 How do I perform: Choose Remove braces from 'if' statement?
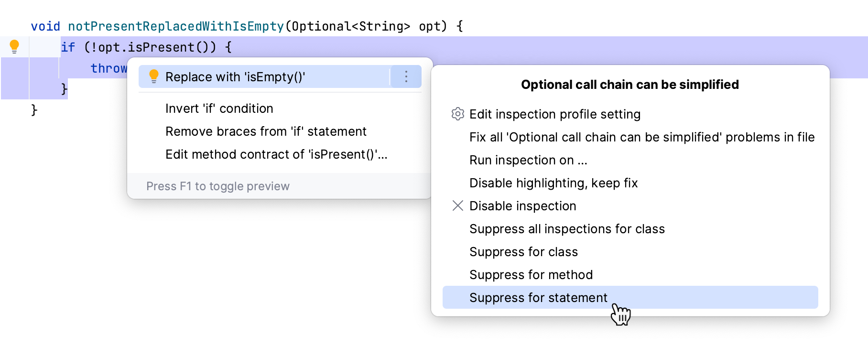[x=266, y=131]
